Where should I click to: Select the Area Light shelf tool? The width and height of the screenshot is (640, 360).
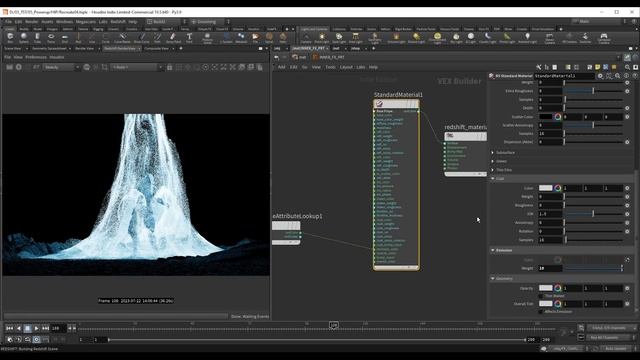(356, 38)
